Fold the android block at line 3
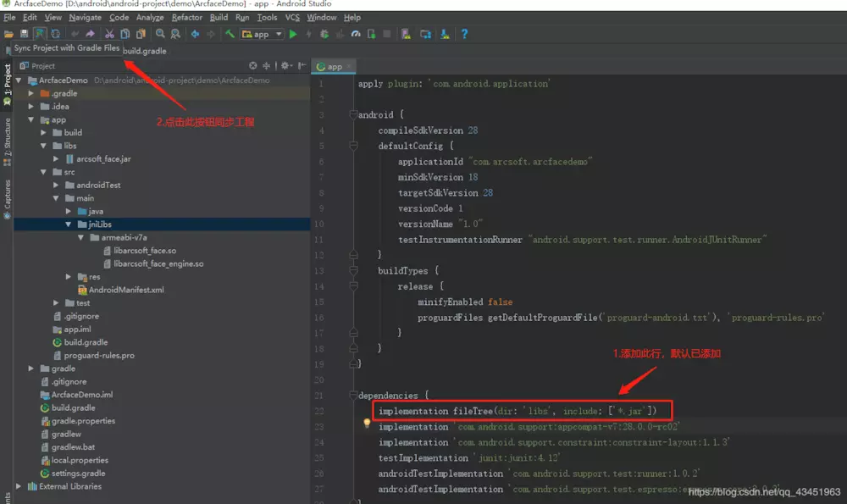847x504 pixels. pos(353,114)
